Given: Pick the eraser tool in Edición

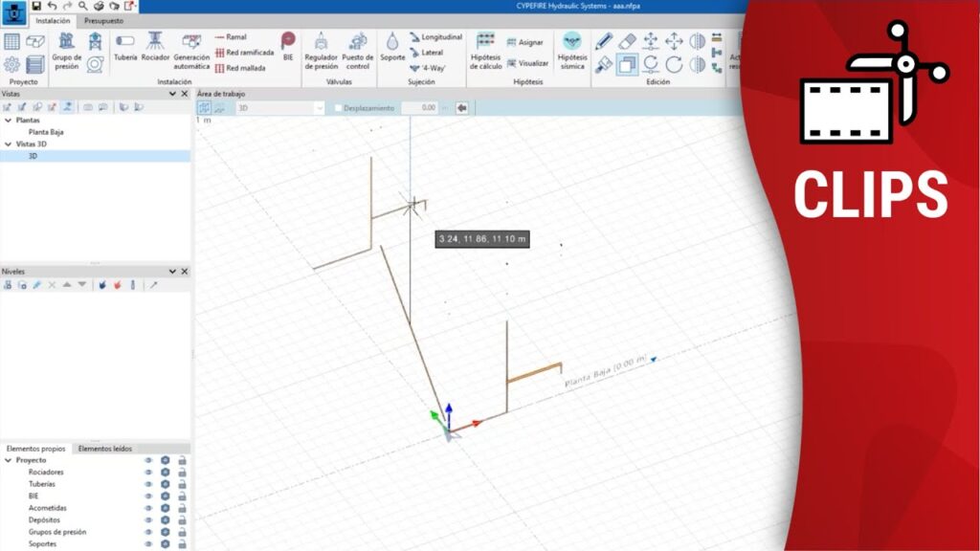Looking at the screenshot, I should point(627,41).
